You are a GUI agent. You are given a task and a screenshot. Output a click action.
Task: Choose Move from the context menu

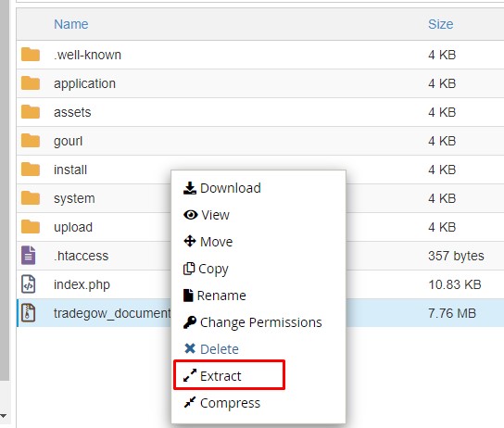click(x=216, y=242)
